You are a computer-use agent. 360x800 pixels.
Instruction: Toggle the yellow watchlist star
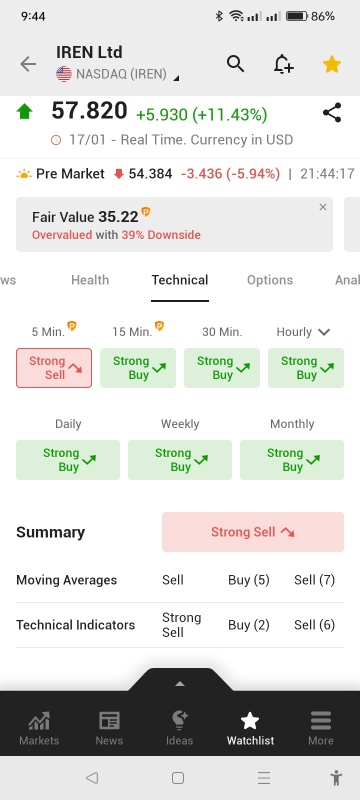click(331, 64)
